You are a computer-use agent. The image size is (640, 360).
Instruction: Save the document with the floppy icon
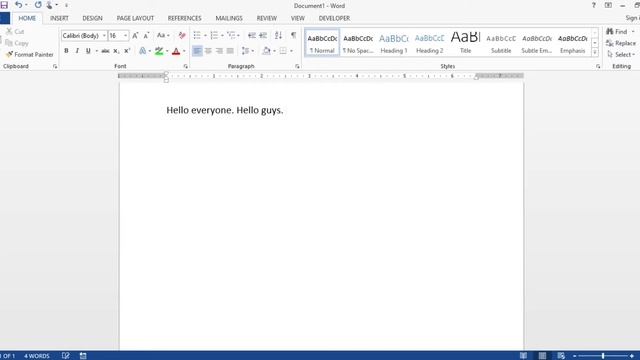[x=4, y=5]
